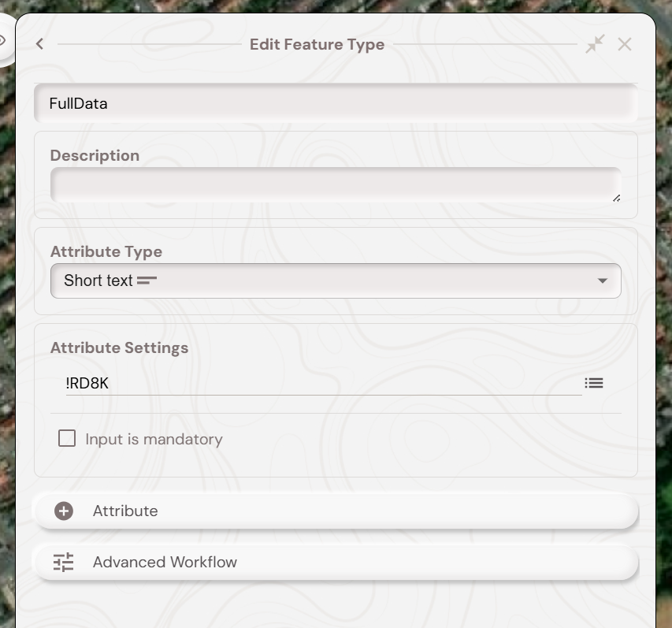Open the Short text attribute type dropdown

335,281
